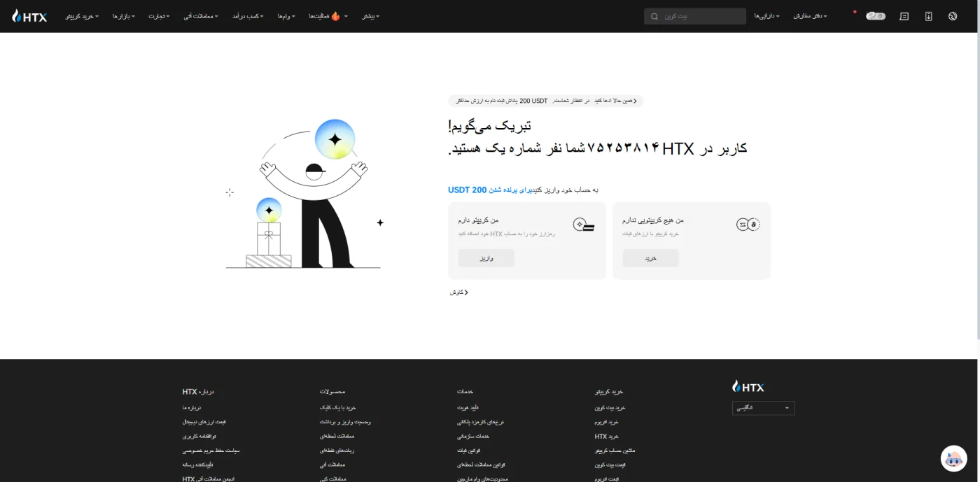
Task: Switch the header theme toggle
Action: click(x=875, y=16)
